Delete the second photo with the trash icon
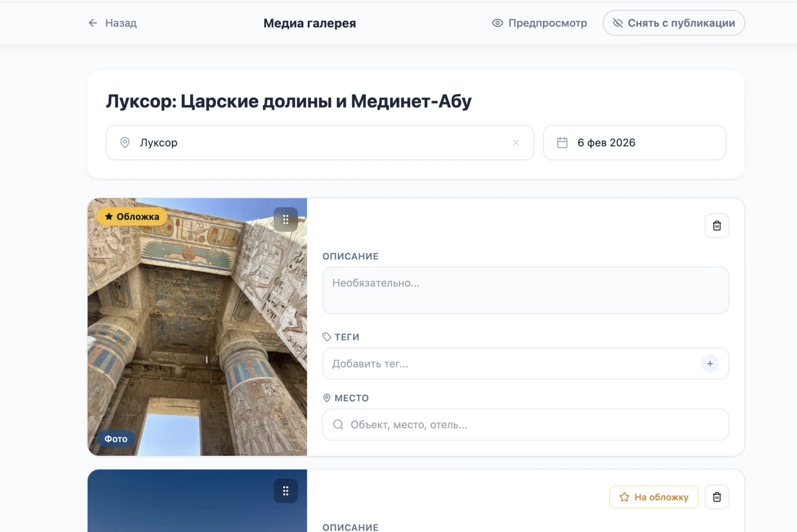This screenshot has width=797, height=532. (717, 497)
